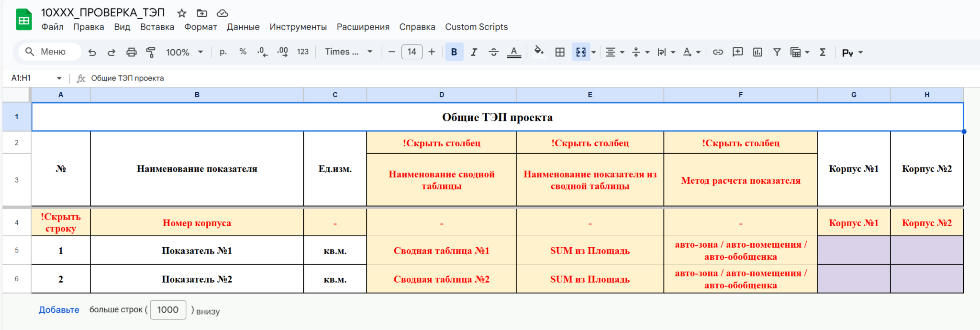Screen dimensions: 980x330
Task: Expand the horizontal align dropdown
Action: [x=615, y=52]
